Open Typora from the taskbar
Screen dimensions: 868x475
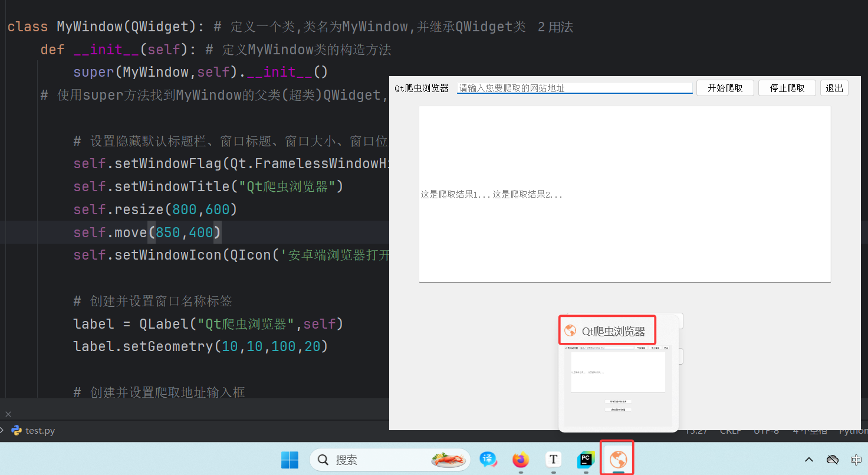coord(553,460)
